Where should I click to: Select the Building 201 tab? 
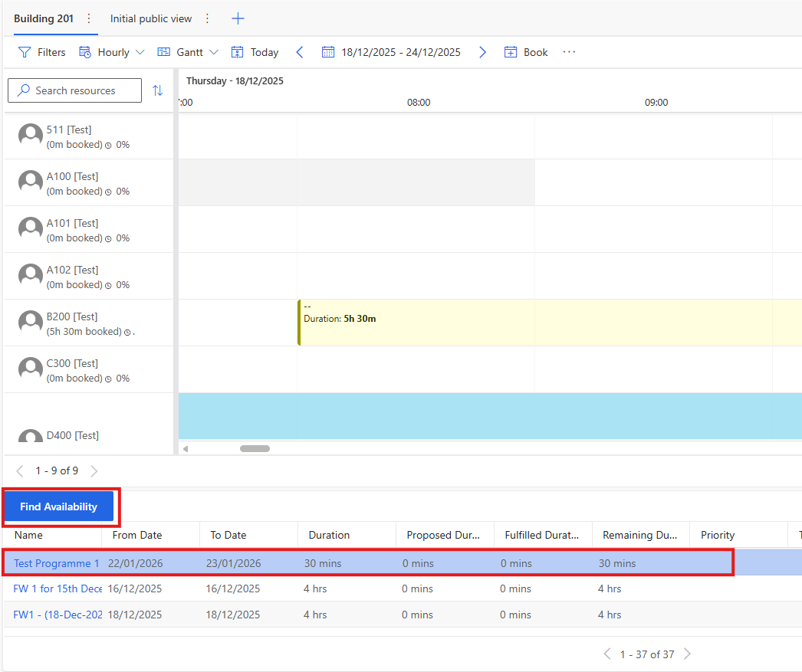tap(44, 18)
